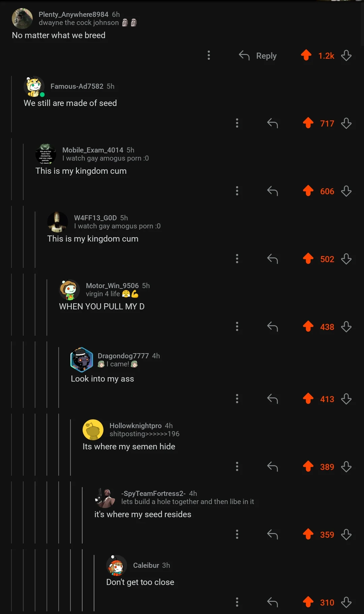The width and height of the screenshot is (364, 614).
Task: Open the Plenty_Anywhere8984 username link
Action: coord(73,15)
